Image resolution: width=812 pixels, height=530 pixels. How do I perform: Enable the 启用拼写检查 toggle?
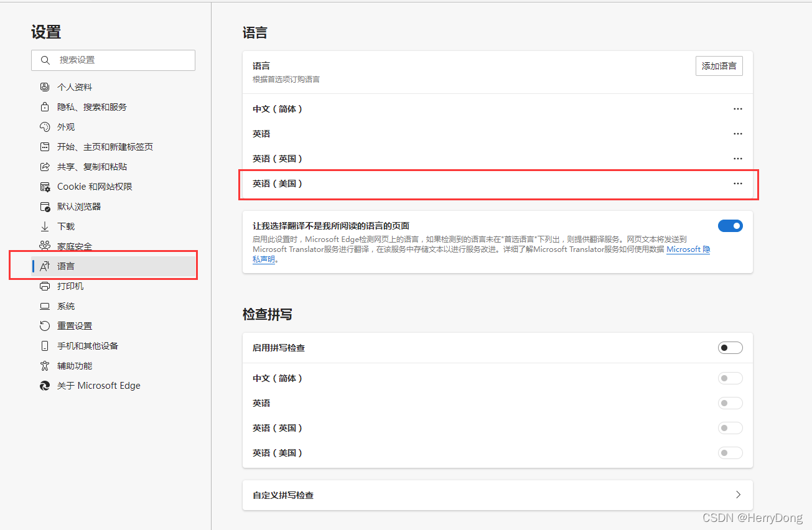point(730,348)
